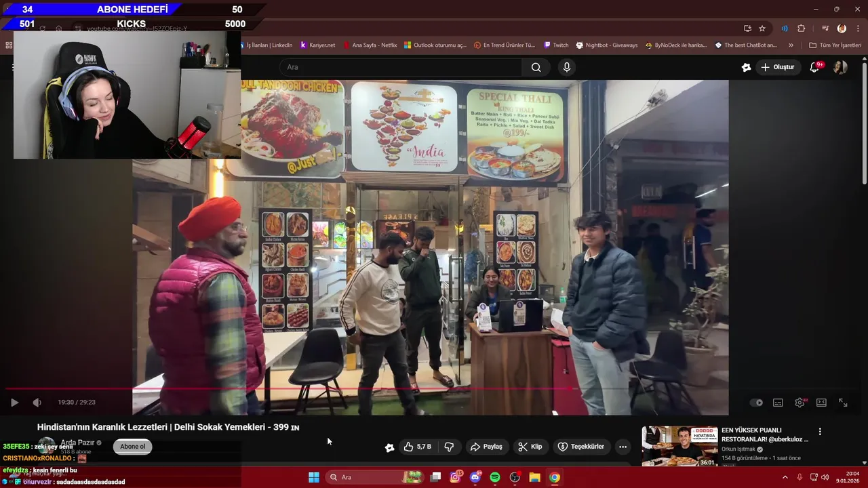Dislike the video with the thumbs-down icon
Image resolution: width=868 pixels, height=488 pixels.
click(449, 447)
